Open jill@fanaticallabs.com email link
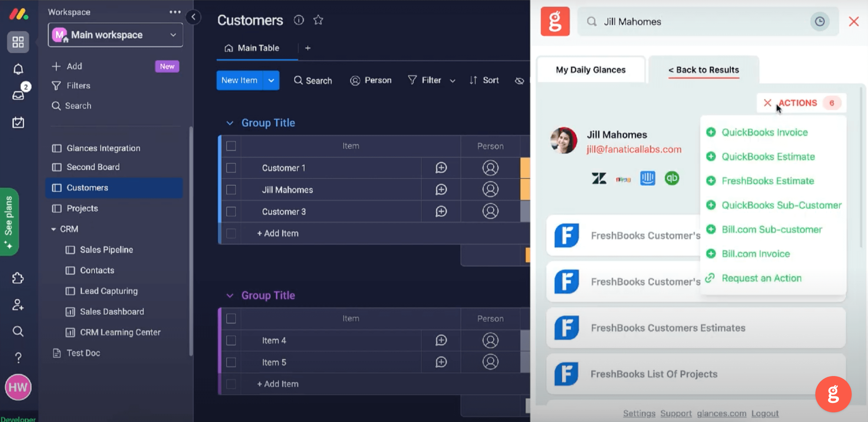The height and width of the screenshot is (422, 868). [633, 149]
